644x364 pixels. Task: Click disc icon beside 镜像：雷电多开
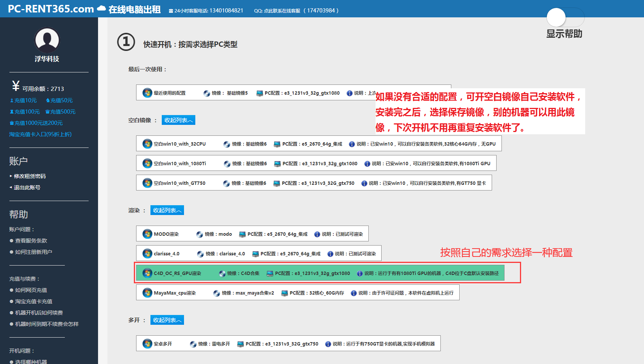193,344
